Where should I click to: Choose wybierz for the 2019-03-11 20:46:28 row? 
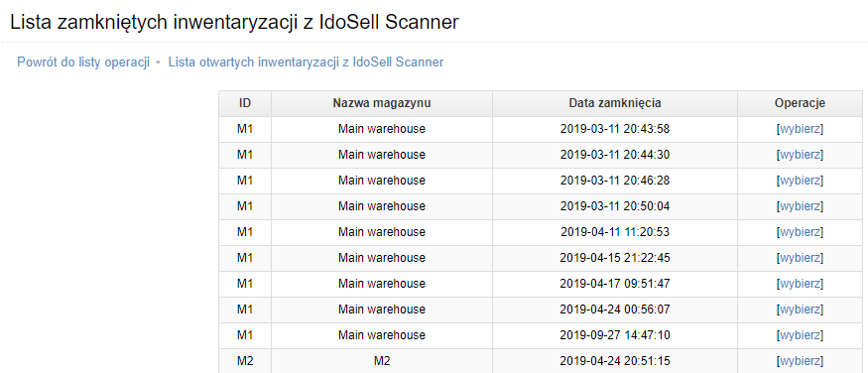[x=800, y=181]
